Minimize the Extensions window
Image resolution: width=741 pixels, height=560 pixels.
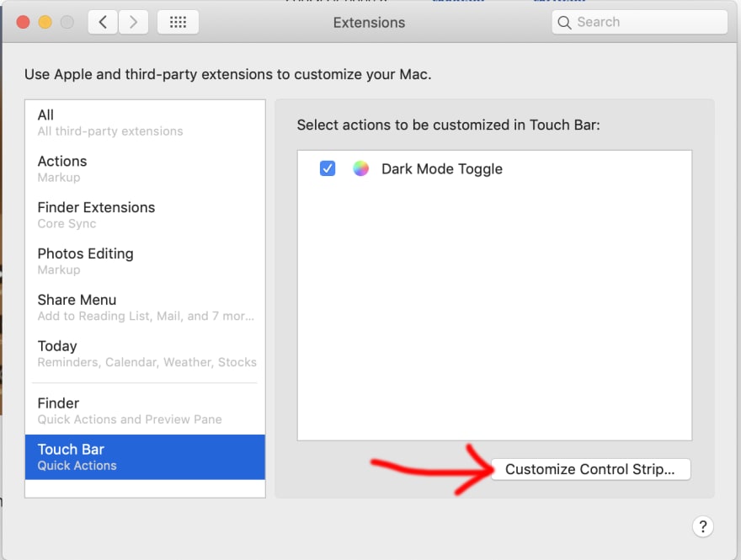tap(45, 22)
